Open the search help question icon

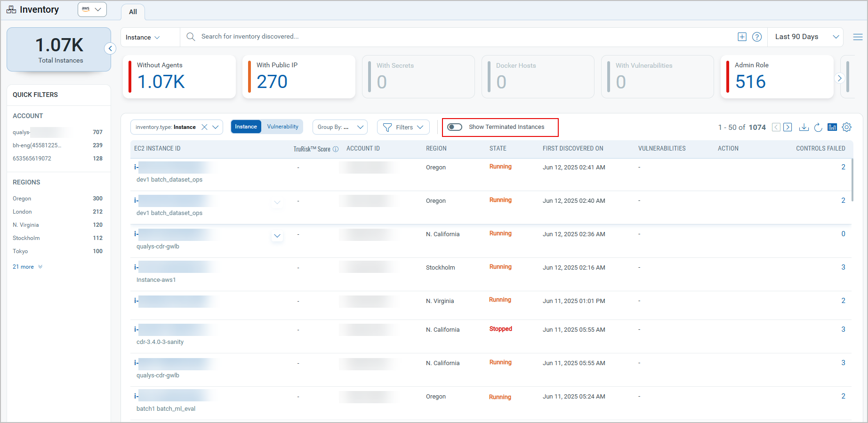757,37
